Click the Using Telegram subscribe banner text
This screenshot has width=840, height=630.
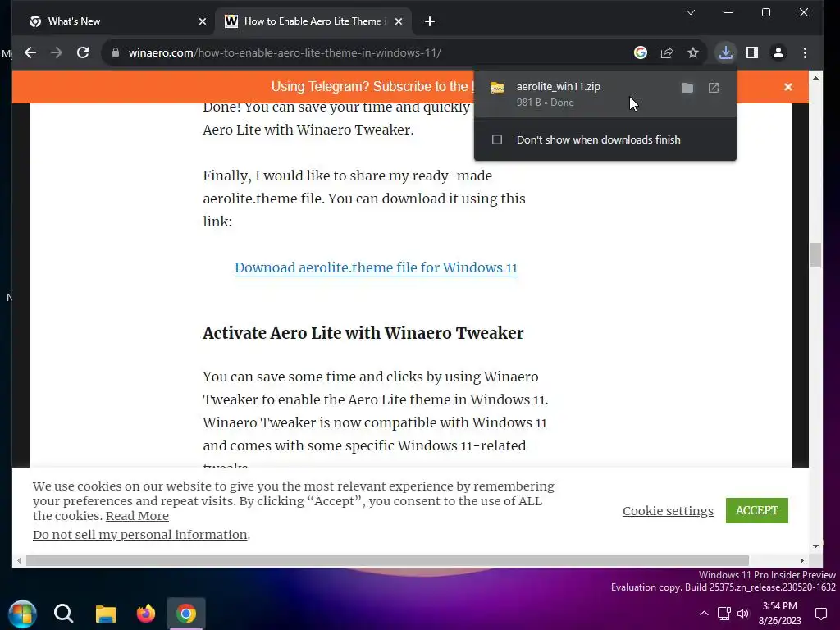click(372, 87)
